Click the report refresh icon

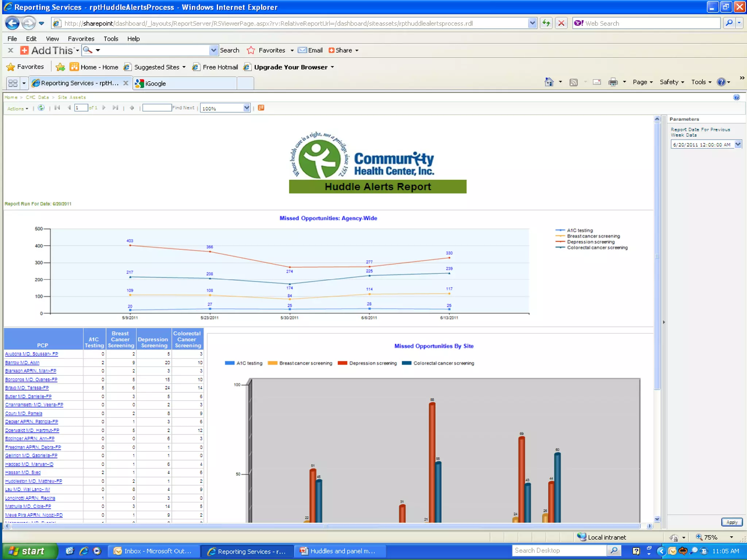point(41,108)
